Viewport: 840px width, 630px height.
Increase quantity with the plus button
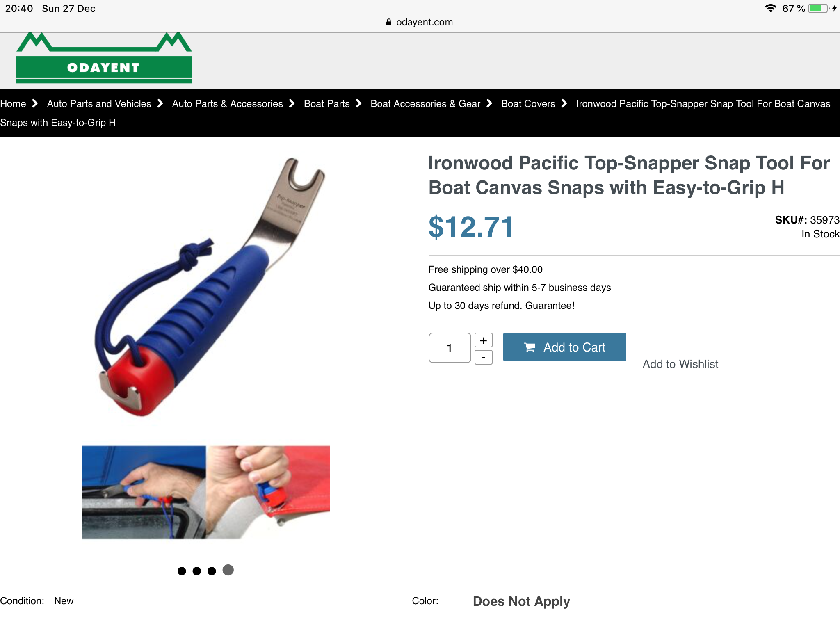pyautogui.click(x=484, y=340)
